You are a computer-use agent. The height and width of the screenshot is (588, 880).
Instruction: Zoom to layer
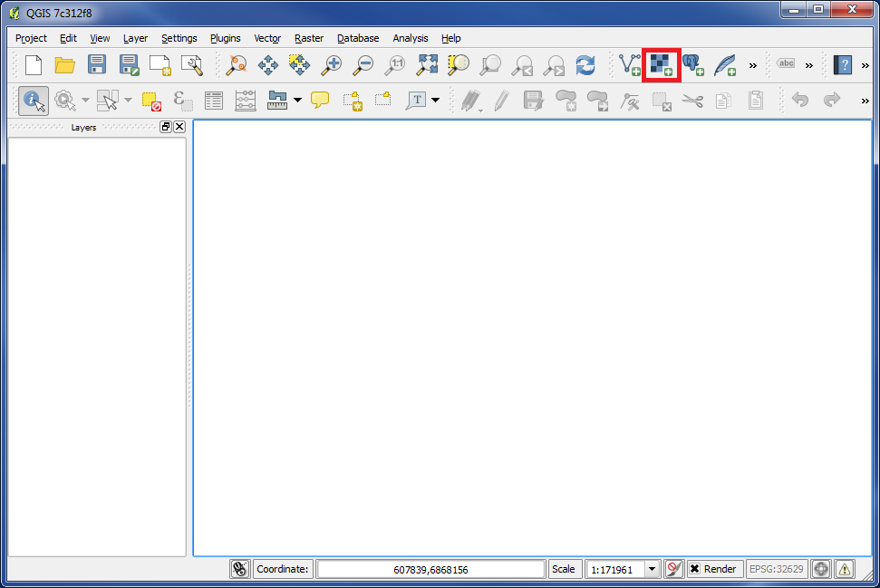490,65
